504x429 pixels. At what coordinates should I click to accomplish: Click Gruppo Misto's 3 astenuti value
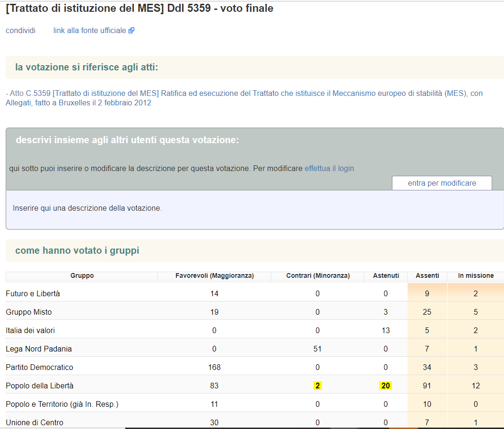[386, 312]
